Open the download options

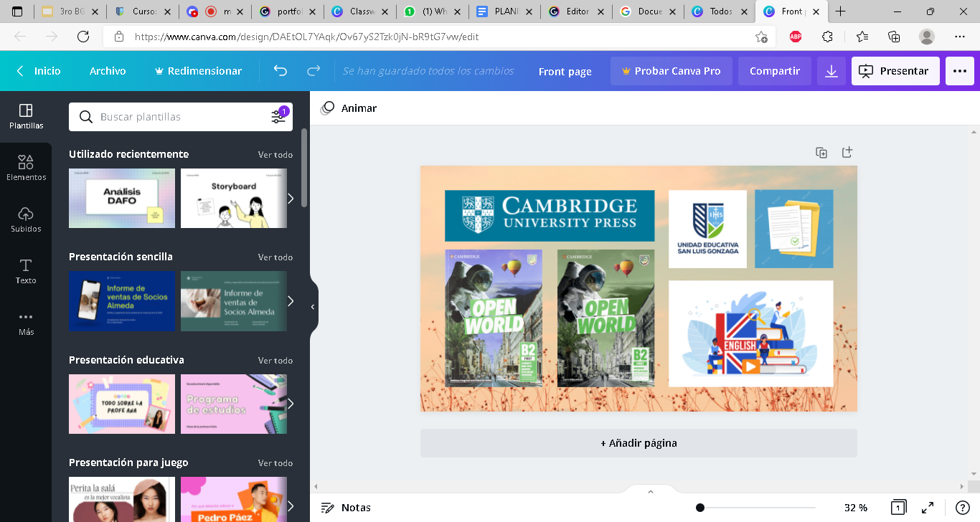(x=831, y=70)
